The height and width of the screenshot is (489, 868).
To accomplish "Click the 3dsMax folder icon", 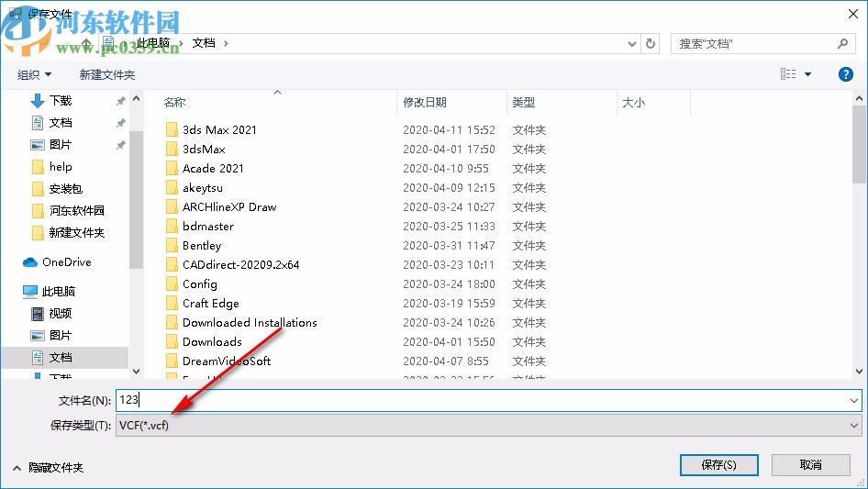I will [x=172, y=149].
